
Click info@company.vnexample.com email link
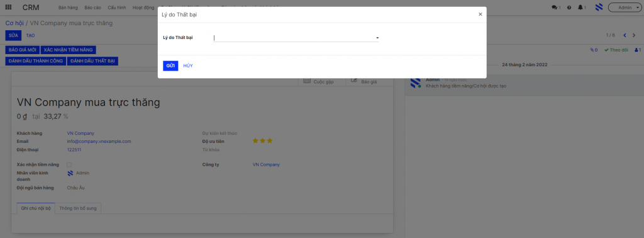click(x=99, y=141)
